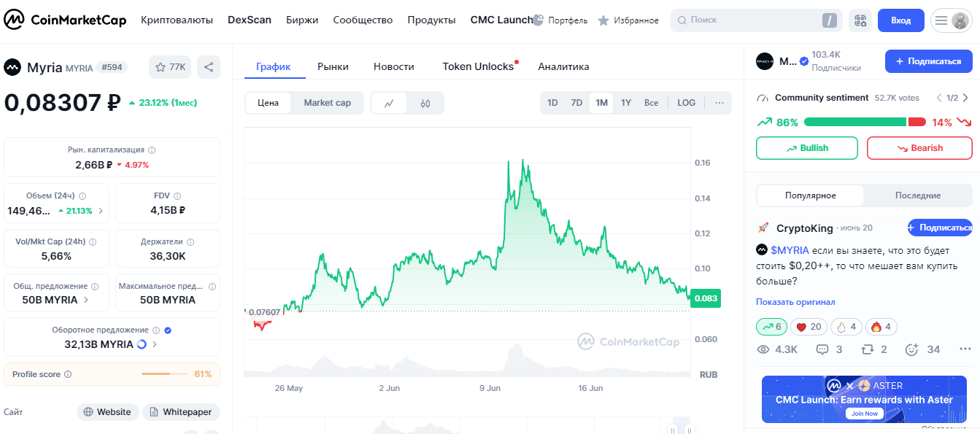
Task: Open the Aster CMC Launch banner
Action: click(864, 399)
